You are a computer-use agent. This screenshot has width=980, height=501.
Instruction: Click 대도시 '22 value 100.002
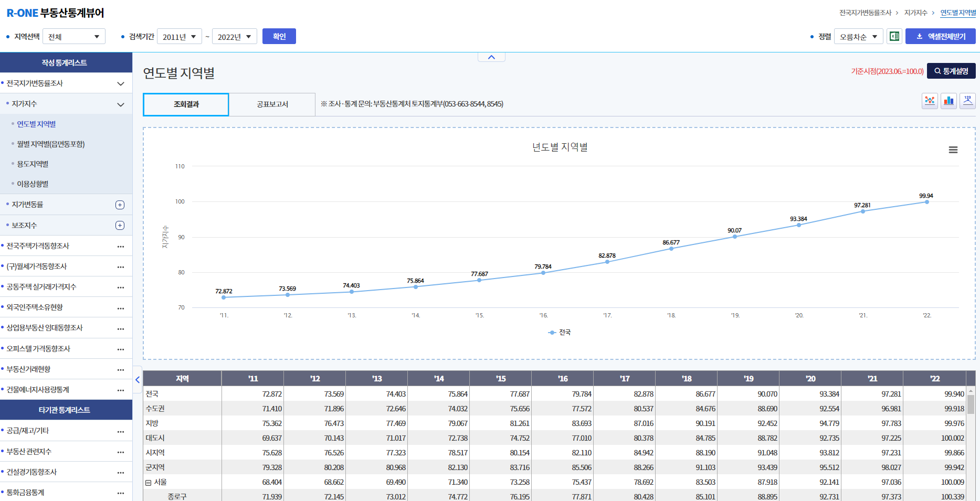[x=952, y=438]
